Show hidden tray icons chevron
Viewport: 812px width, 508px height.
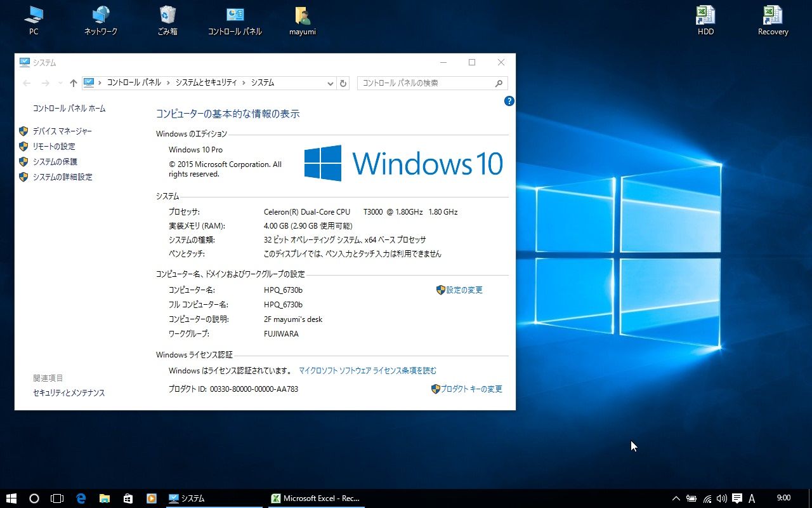(x=676, y=498)
